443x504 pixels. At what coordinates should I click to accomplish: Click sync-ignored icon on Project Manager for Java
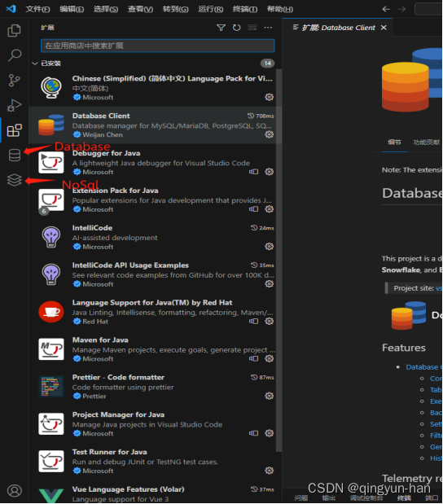[x=253, y=433]
